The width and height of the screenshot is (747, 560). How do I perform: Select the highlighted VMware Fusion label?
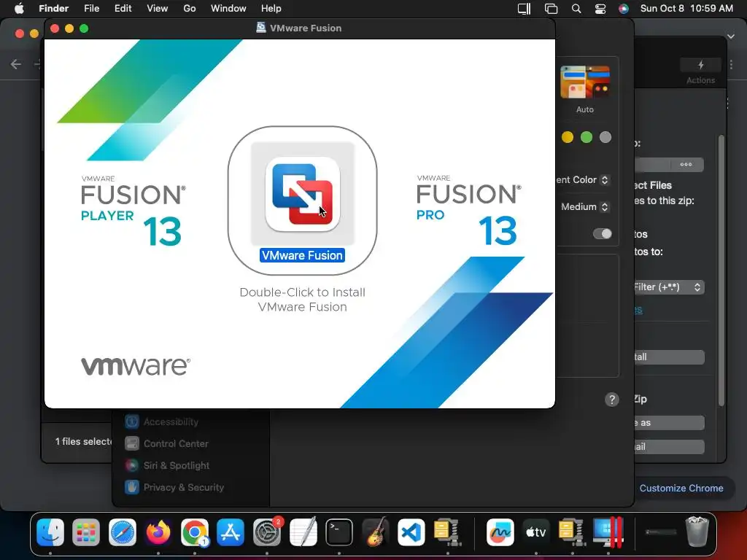tap(302, 255)
